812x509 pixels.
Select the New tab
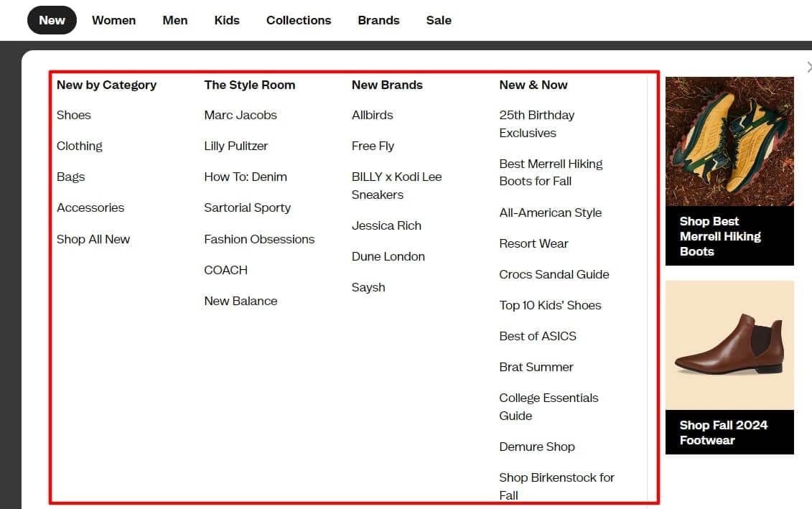[51, 20]
